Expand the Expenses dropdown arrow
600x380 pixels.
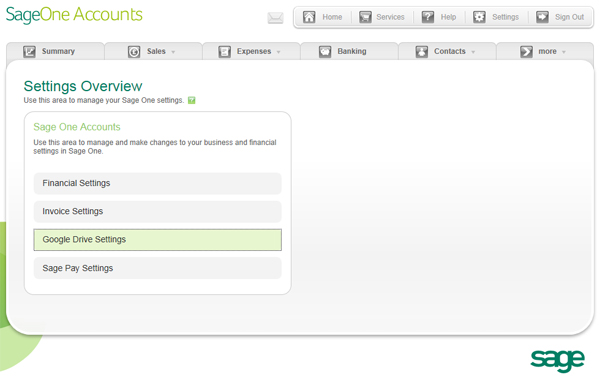[x=278, y=52]
